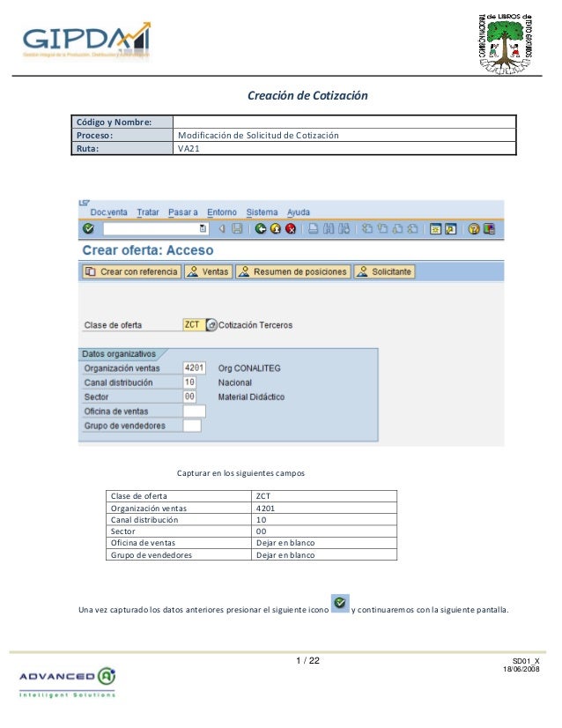This screenshot has height=728, width=562.
Task: Click the Resumen de posiciones button
Action: (x=292, y=271)
